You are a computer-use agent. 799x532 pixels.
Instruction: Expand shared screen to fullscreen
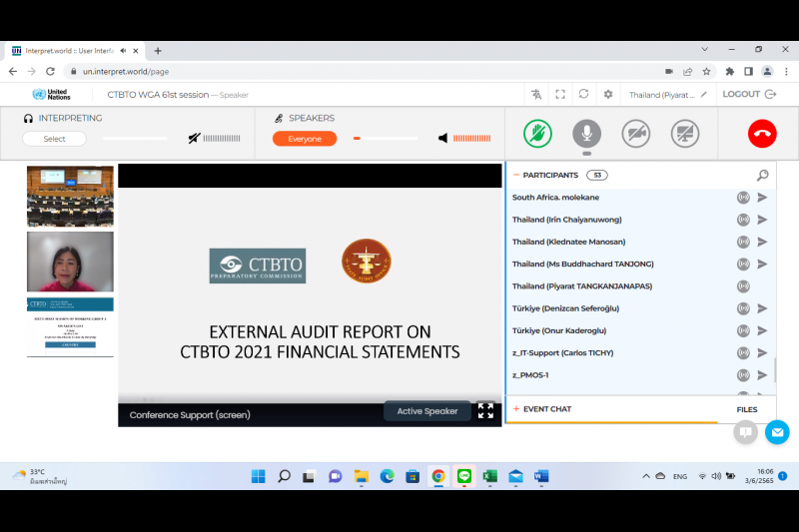pos(485,410)
